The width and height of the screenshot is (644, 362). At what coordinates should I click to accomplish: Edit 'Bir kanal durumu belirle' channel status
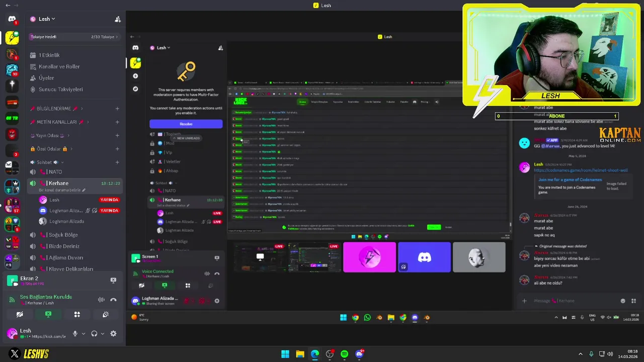click(62, 190)
